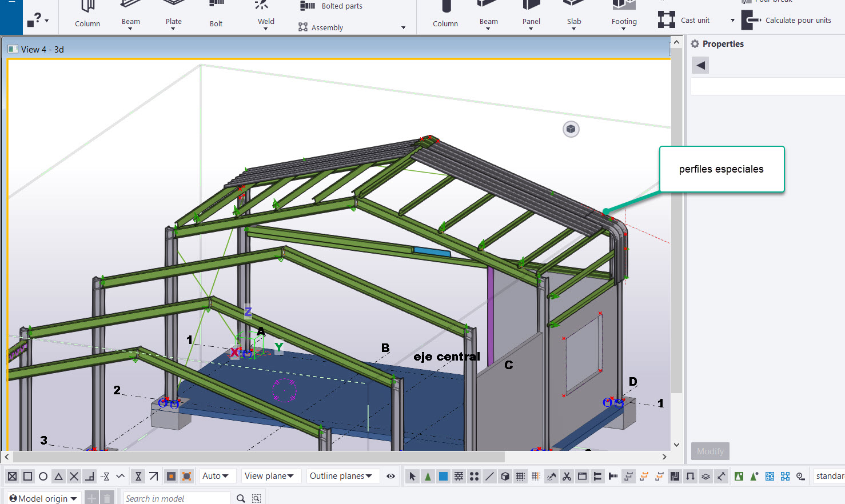Click the 3D cube icon in the model view
Image resolution: width=845 pixels, height=504 pixels.
pyautogui.click(x=571, y=129)
